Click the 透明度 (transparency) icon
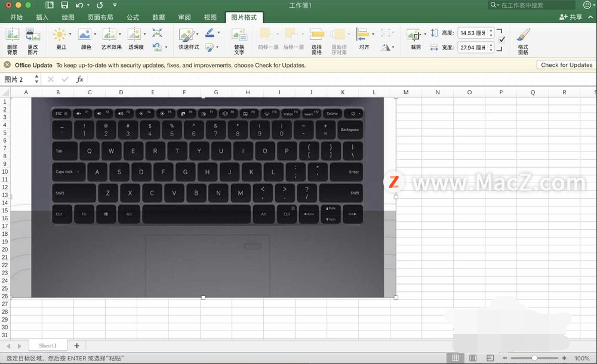The width and height of the screenshot is (597, 364). (x=134, y=35)
